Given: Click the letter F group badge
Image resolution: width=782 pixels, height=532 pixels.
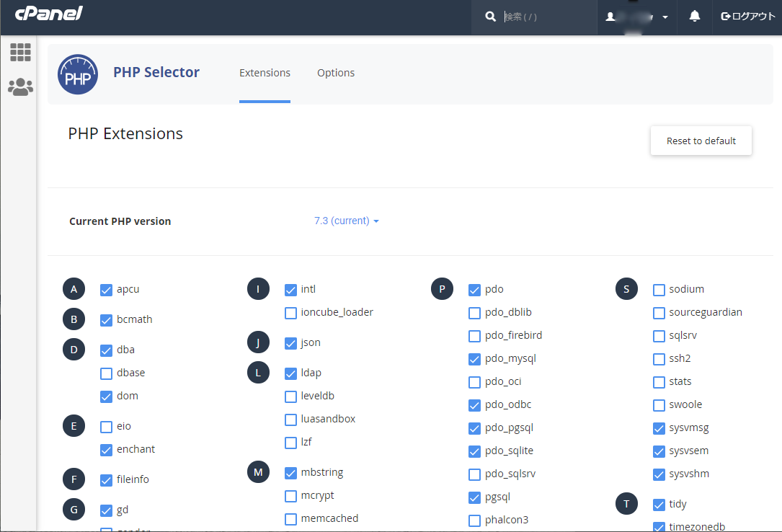Looking at the screenshot, I should pos(74,479).
